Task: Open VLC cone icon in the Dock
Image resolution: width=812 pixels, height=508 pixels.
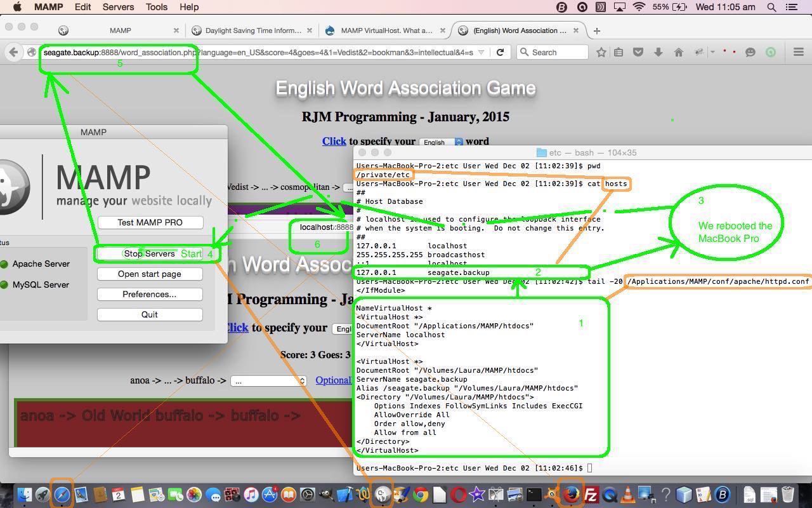Action: point(628,495)
